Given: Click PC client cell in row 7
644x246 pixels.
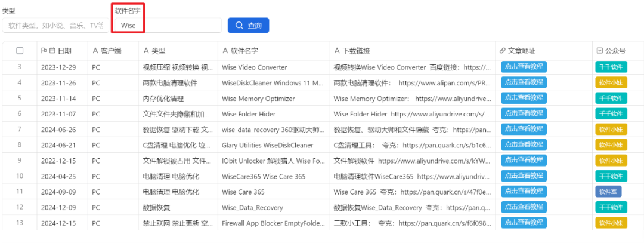Looking at the screenshot, I should [113, 130].
